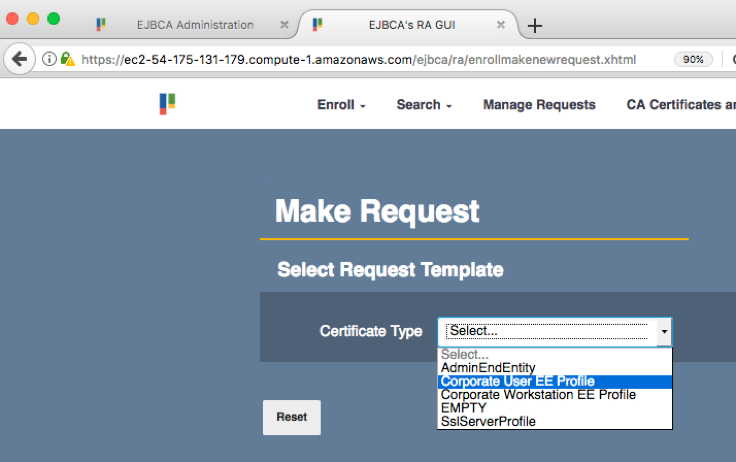Close the EJBCA Administration tab

(x=285, y=25)
